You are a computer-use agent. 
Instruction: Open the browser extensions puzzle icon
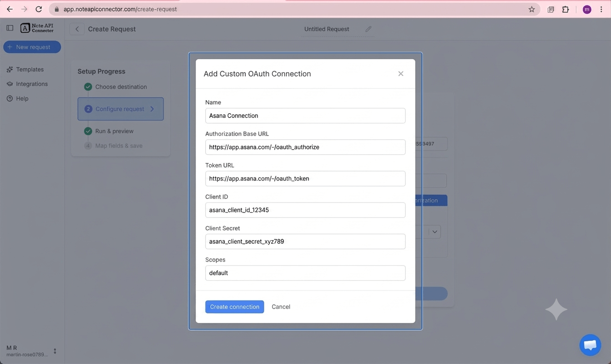(566, 9)
